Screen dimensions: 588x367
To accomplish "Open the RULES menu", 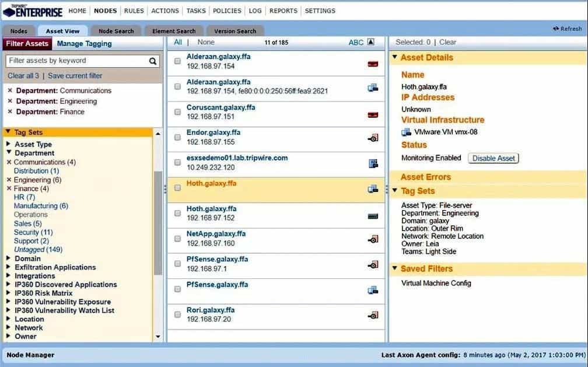I will point(134,11).
